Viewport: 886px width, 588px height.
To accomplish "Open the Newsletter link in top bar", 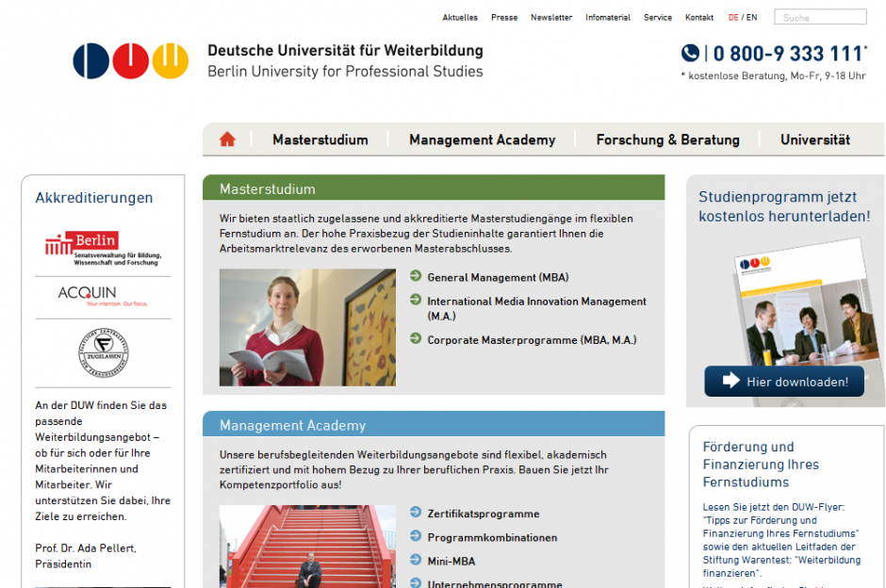I will pyautogui.click(x=551, y=17).
